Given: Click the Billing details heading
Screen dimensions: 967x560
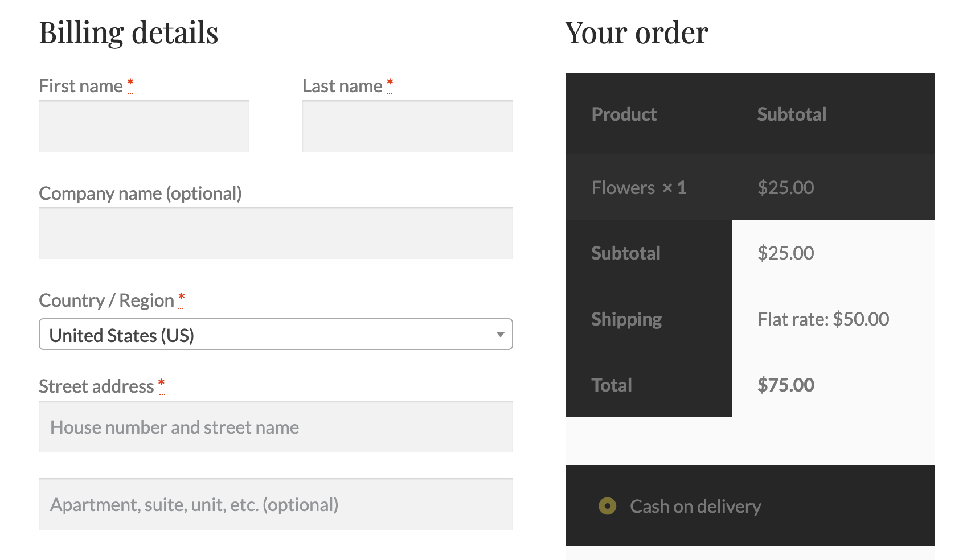Looking at the screenshot, I should [129, 32].
